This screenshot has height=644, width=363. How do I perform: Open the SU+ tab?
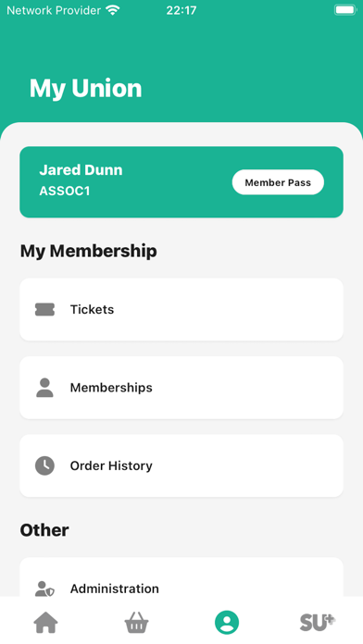318,623
